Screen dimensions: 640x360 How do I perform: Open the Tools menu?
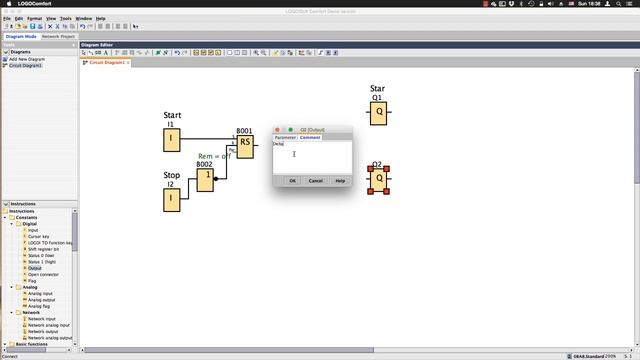(66, 19)
